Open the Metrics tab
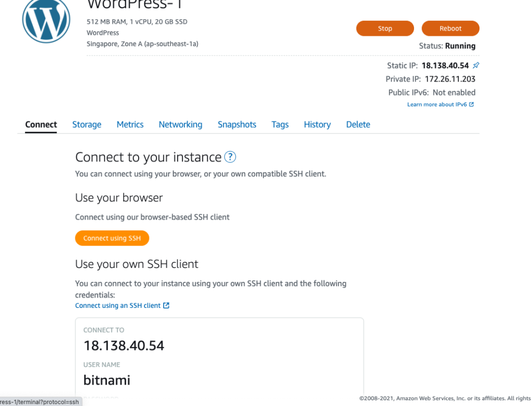Screen dimensions: 532x406 [130, 125]
